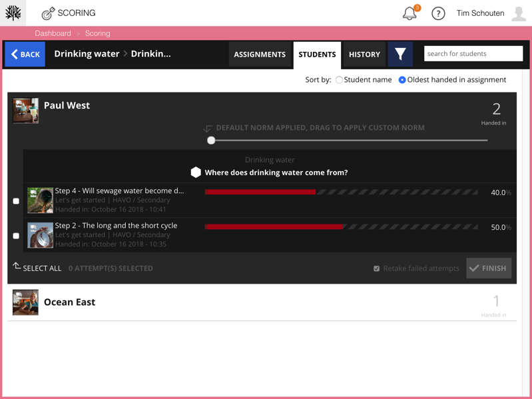This screenshot has height=399, width=532.
Task: Click the custom norm slider handle
Action: [211, 141]
